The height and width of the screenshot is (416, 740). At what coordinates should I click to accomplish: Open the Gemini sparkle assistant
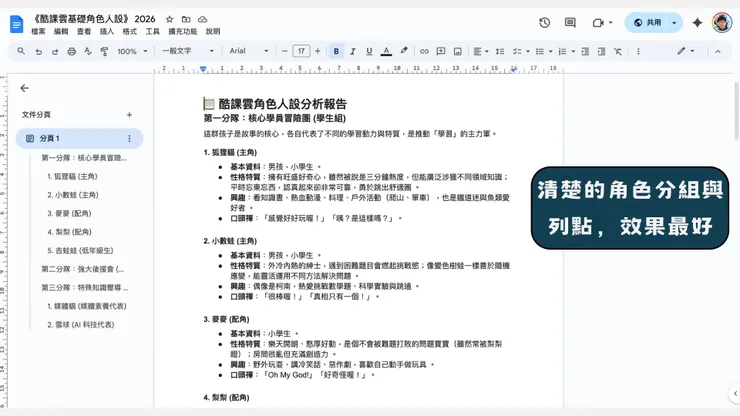point(697,23)
